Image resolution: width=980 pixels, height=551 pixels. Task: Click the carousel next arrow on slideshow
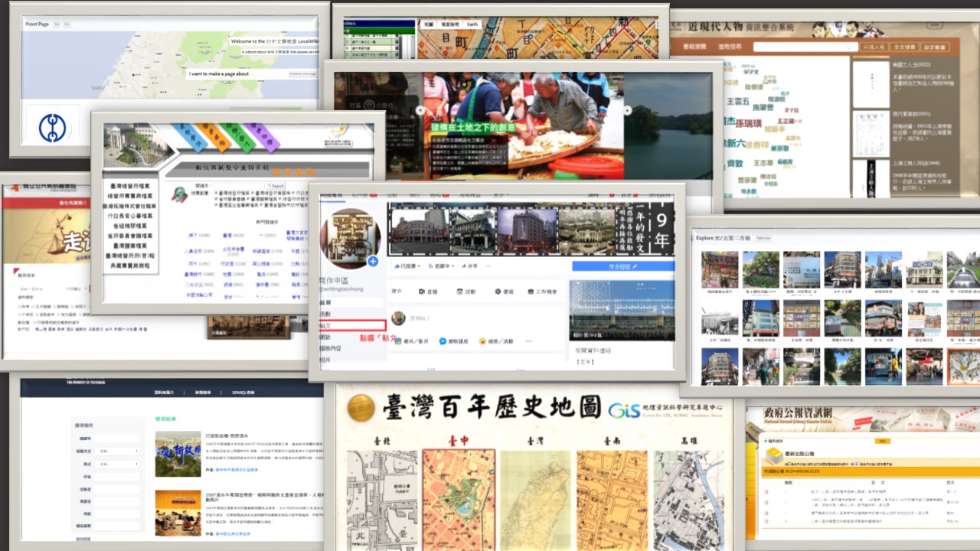(x=627, y=110)
